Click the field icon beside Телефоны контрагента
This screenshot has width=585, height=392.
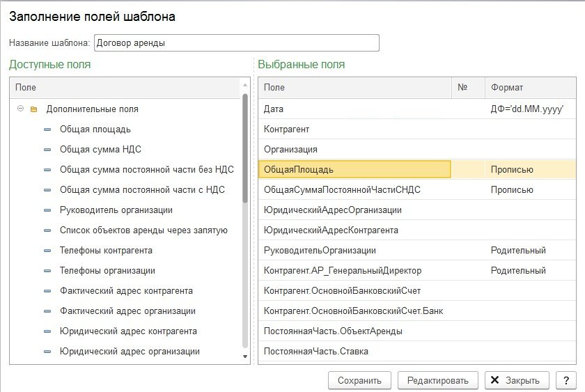click(x=47, y=251)
